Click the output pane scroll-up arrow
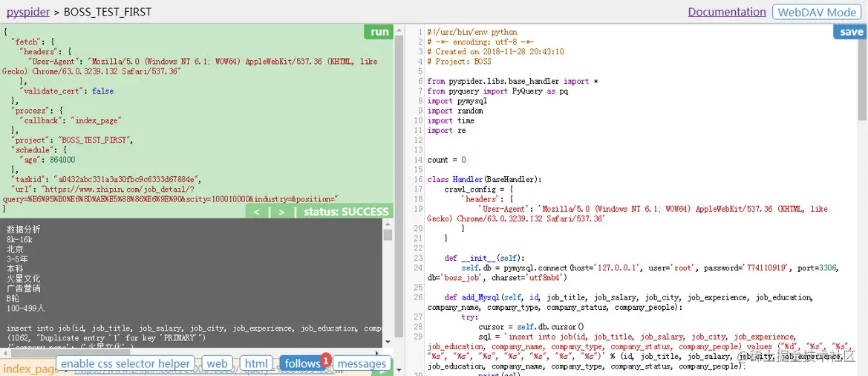 pyautogui.click(x=388, y=223)
